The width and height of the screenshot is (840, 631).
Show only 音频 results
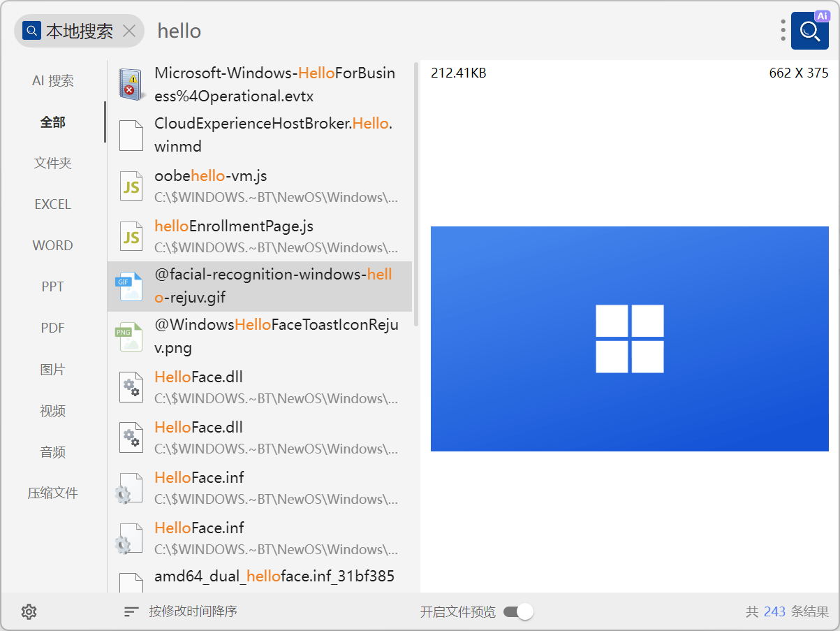[x=53, y=452]
